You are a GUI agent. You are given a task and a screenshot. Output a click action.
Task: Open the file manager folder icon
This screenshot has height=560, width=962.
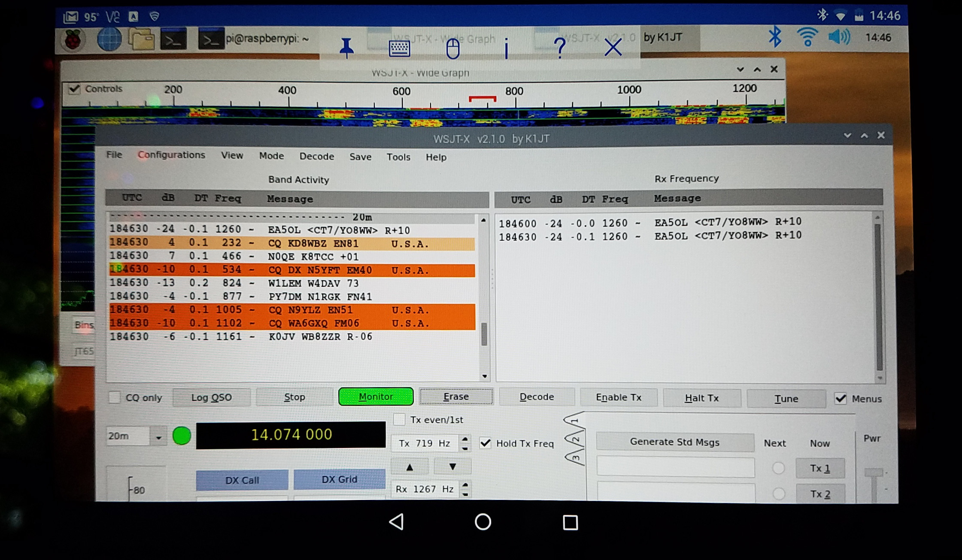coord(141,40)
